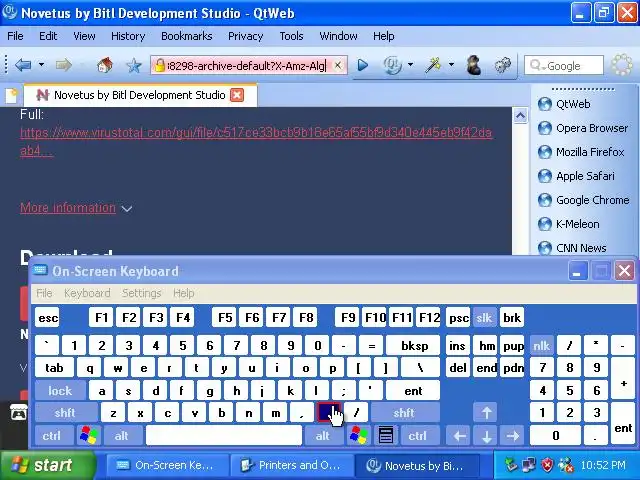The height and width of the screenshot is (480, 640).
Task: Switch to Printers and O... taskbar item
Action: point(291,465)
